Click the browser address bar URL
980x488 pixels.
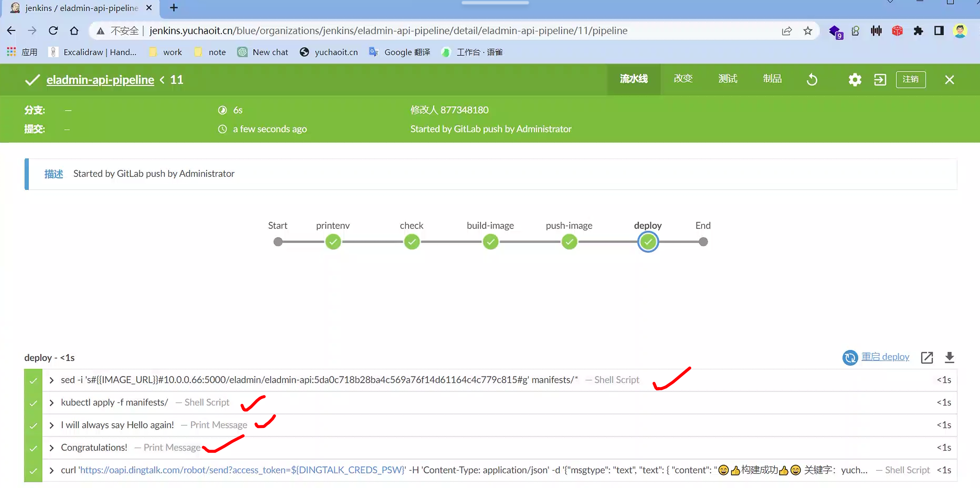coord(388,31)
